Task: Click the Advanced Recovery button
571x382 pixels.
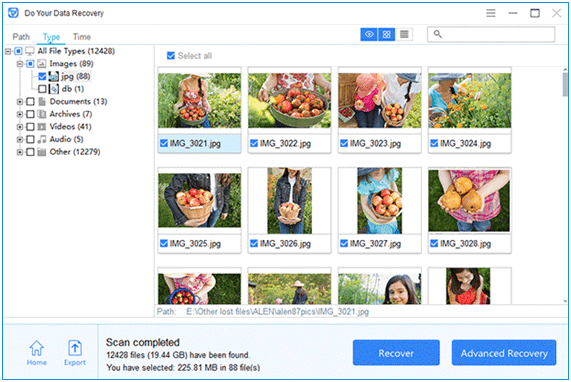Action: 504,353
